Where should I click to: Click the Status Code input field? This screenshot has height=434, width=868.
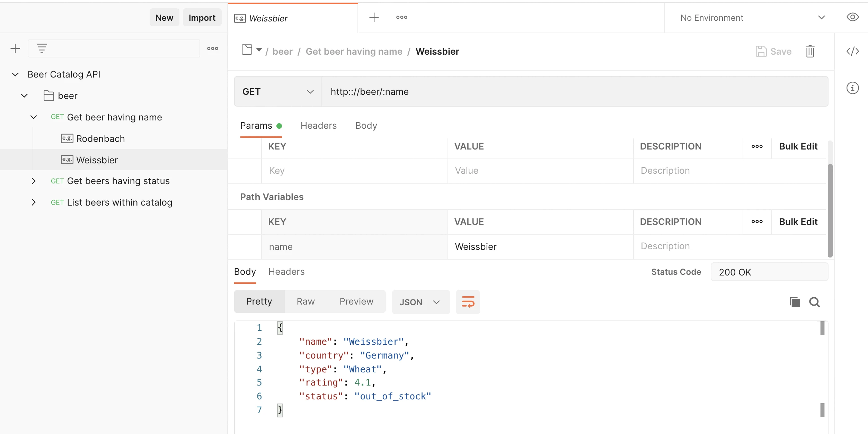[x=769, y=272]
